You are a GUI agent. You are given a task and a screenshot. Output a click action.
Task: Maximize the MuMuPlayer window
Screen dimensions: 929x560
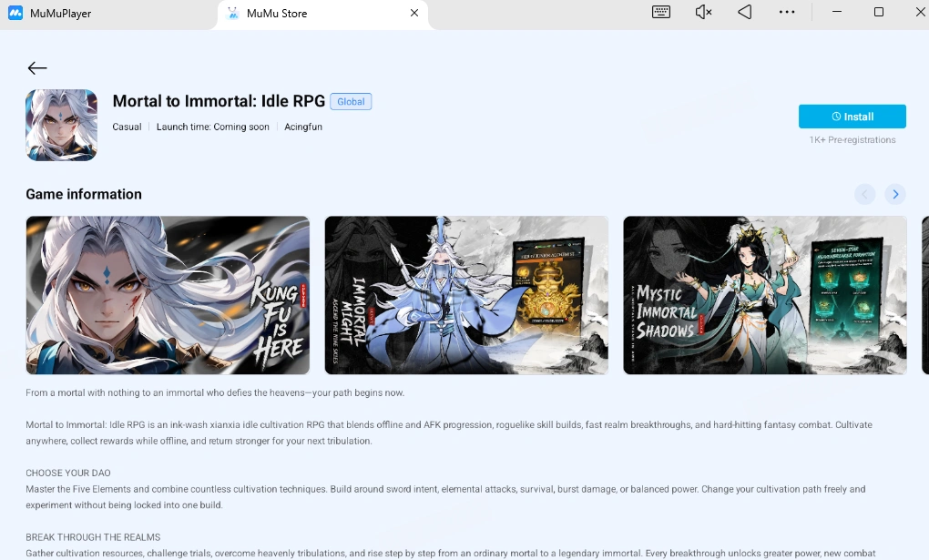point(879,12)
